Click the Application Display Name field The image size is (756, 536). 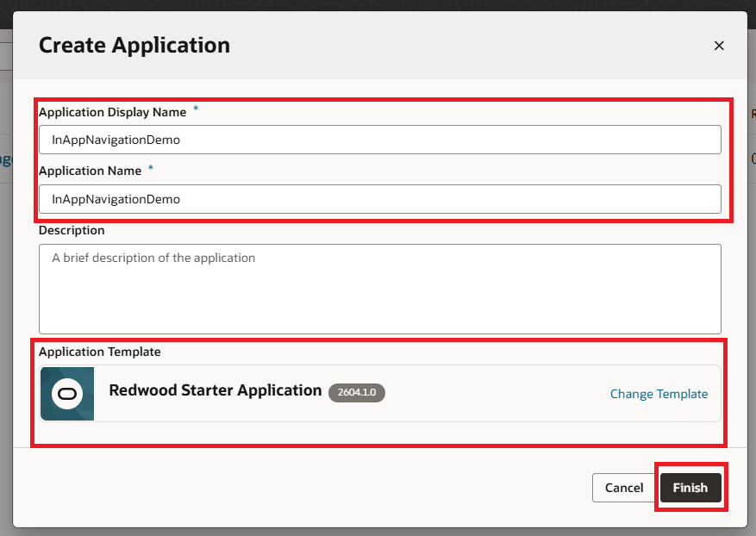pos(380,140)
